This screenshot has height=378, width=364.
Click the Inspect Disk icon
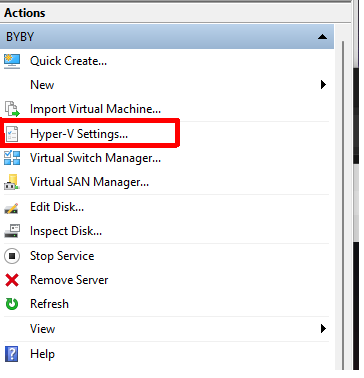click(12, 231)
